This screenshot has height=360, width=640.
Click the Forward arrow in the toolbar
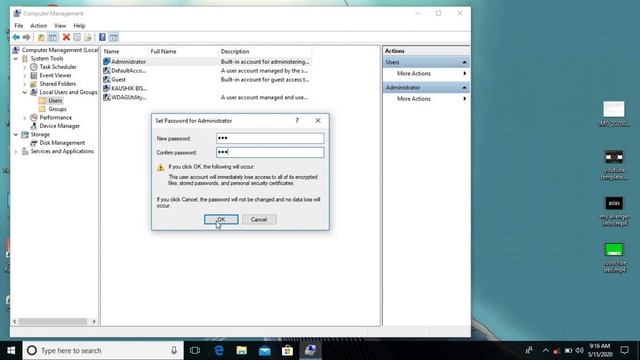tap(27, 38)
